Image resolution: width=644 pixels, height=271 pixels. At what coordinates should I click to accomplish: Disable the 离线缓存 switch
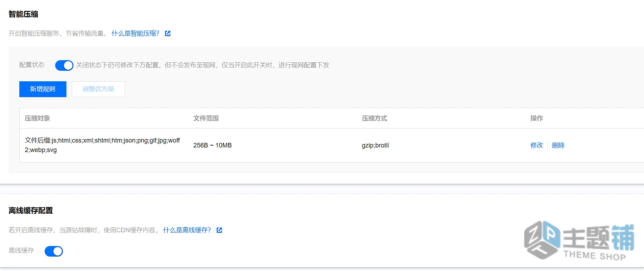click(x=54, y=251)
